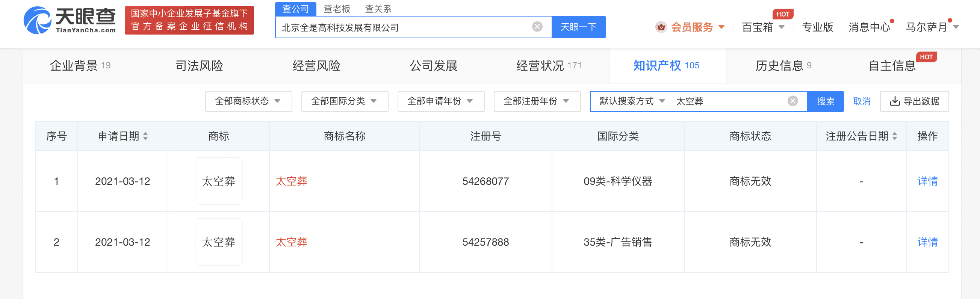
Task: Click the 商标名称 column header
Action: point(344,136)
